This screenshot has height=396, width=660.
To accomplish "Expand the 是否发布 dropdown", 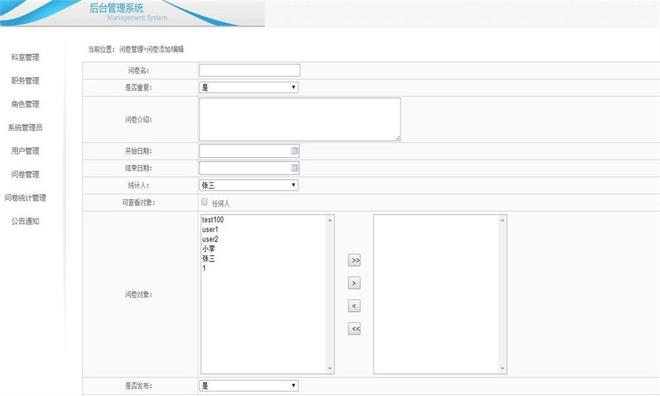I will pyautogui.click(x=249, y=385).
